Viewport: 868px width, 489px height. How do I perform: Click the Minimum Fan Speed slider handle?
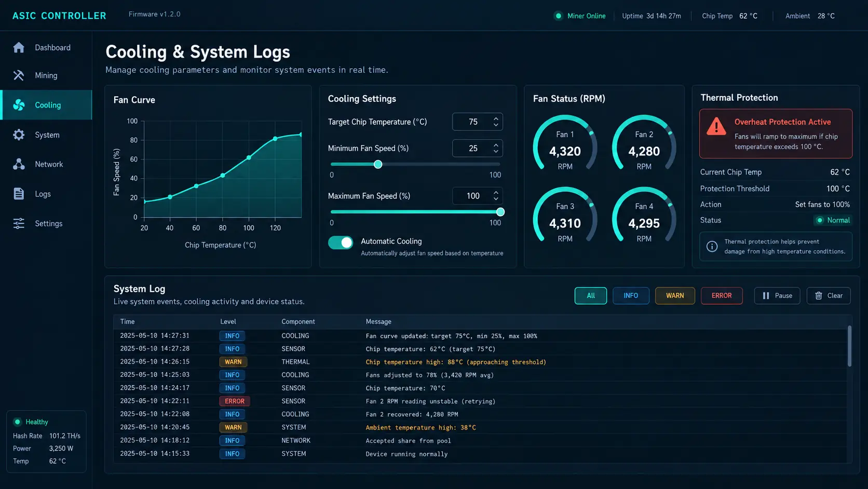(378, 164)
